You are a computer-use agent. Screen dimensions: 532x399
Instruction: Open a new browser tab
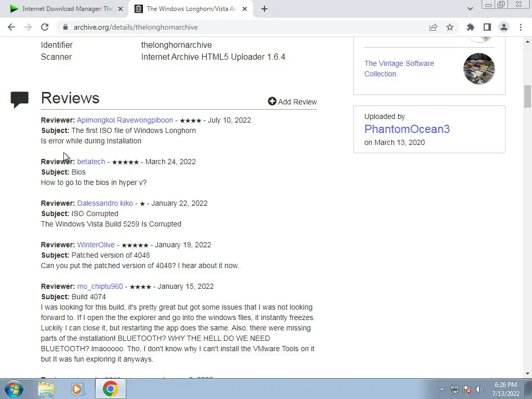click(x=264, y=9)
